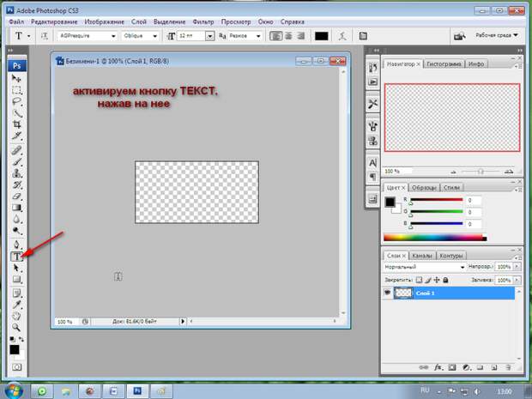Toggle lock transparent pixels option
This screenshot has height=399, width=532.
coord(419,280)
